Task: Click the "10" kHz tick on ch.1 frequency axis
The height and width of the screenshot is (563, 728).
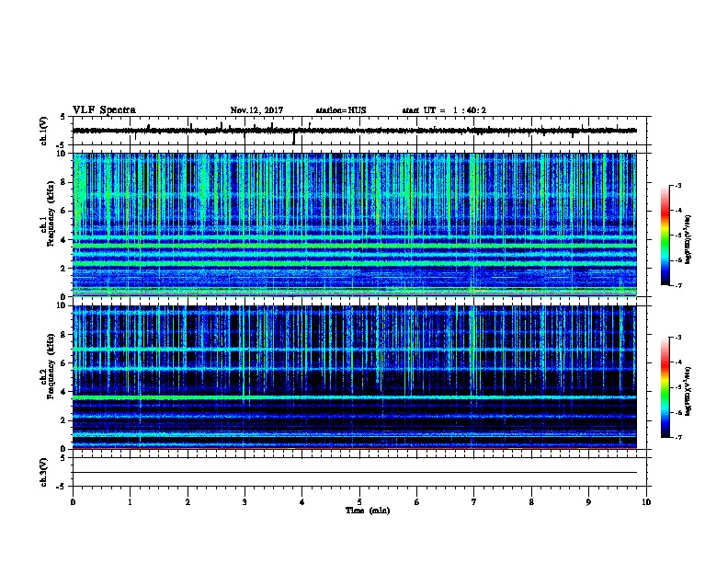Action: click(61, 154)
